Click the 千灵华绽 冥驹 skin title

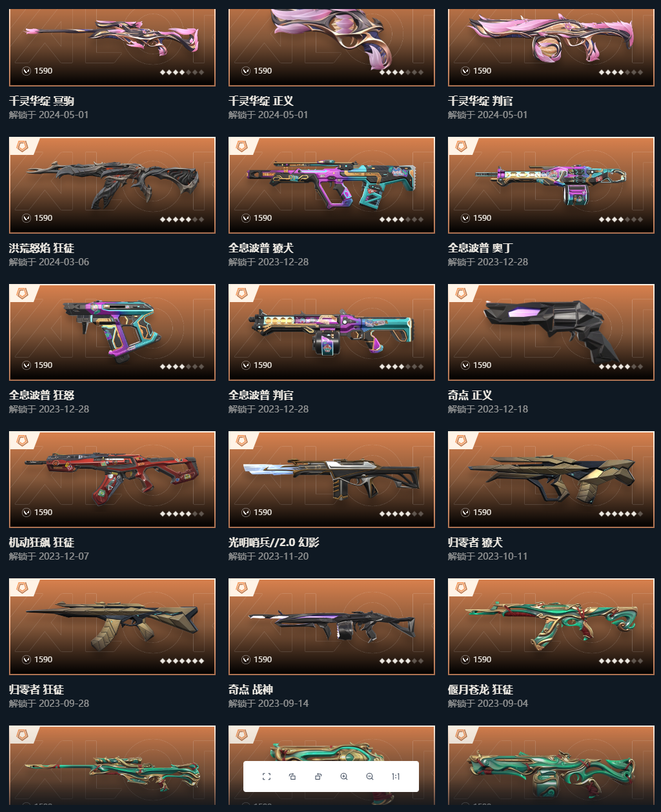(42, 101)
